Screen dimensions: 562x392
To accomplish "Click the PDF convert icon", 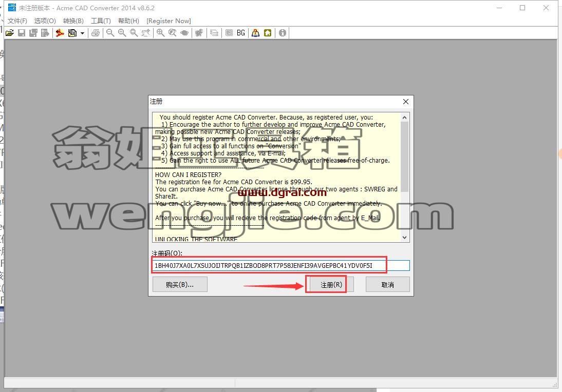I will click(60, 33).
